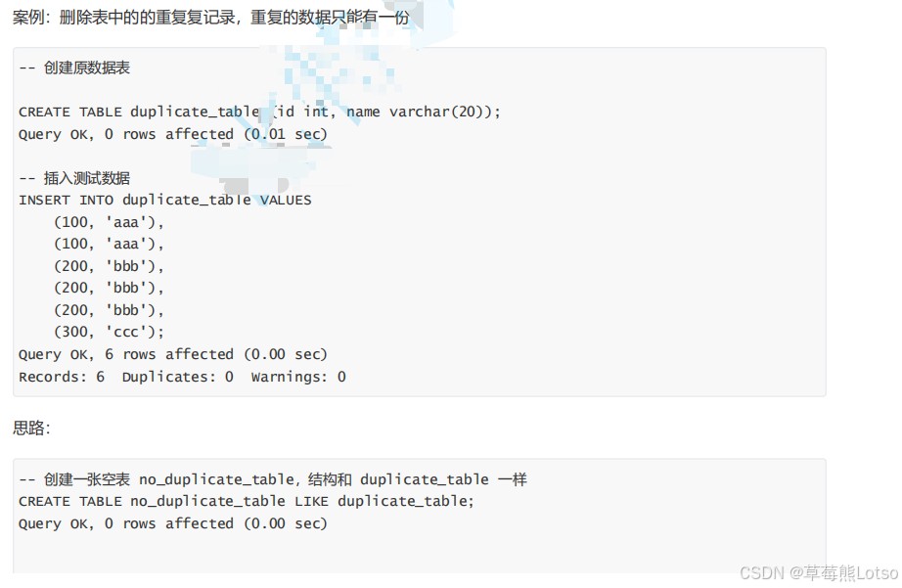Click the blank area below the last Query OK line
Viewport: 902px width, 588px height.
pyautogui.click(x=391, y=554)
